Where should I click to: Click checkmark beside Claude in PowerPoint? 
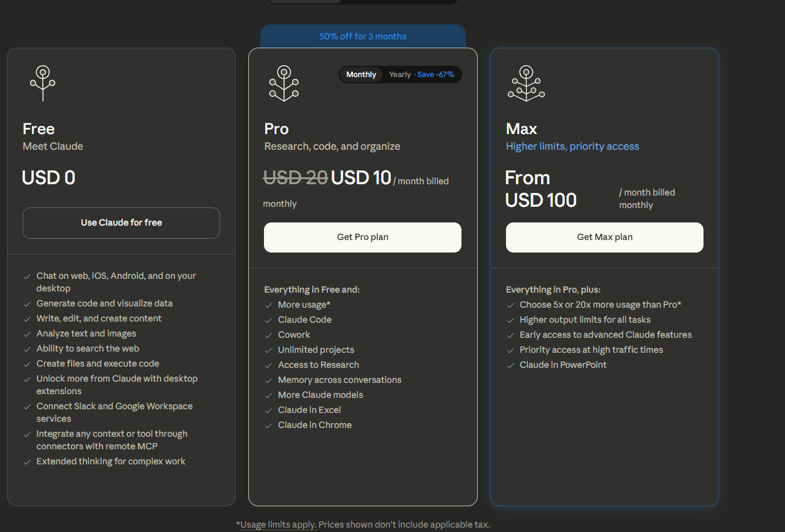510,365
